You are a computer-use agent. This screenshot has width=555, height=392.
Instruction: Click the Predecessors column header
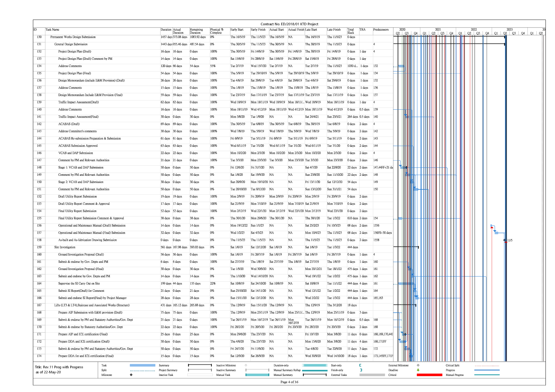tap(381, 30)
